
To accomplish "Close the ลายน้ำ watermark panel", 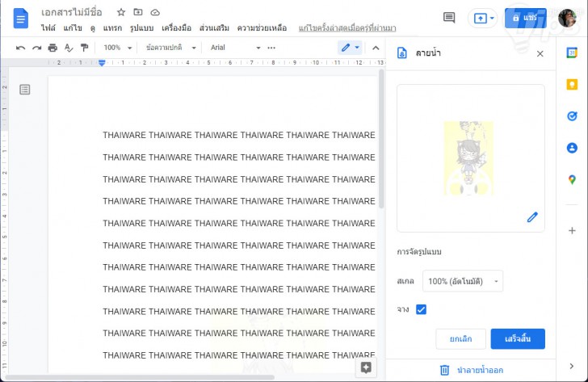I will point(540,53).
